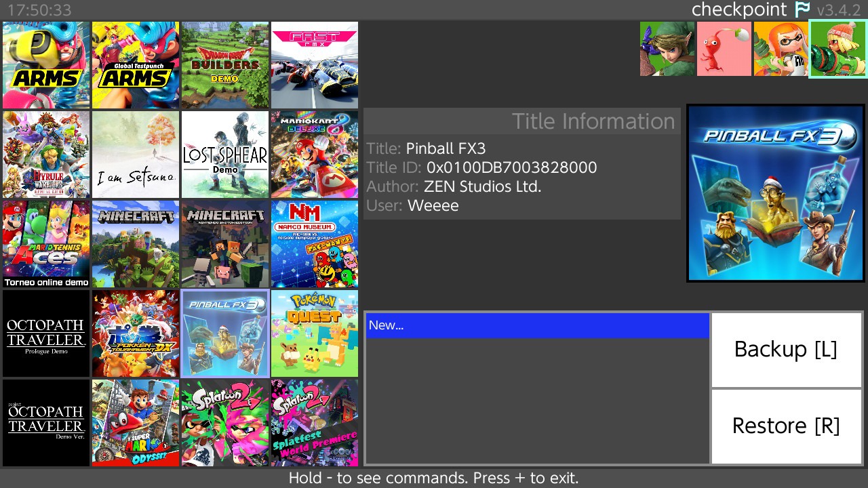Select the Min Min user avatar
This screenshot has height=488, width=868.
click(x=838, y=49)
